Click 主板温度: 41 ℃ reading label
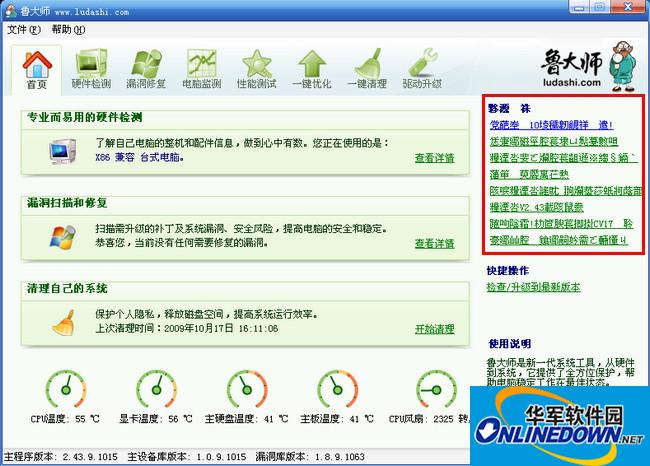Screen dimensions: 650x466 [337, 419]
